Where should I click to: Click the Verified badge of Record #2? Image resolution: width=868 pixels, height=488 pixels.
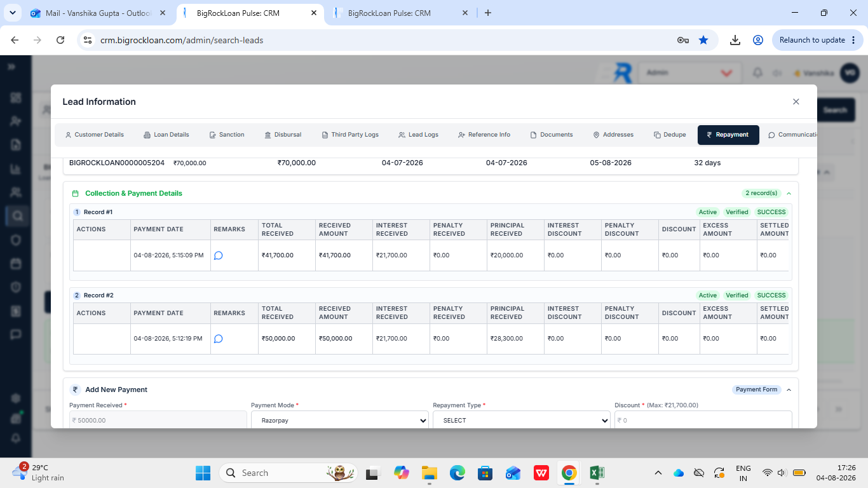click(x=737, y=295)
